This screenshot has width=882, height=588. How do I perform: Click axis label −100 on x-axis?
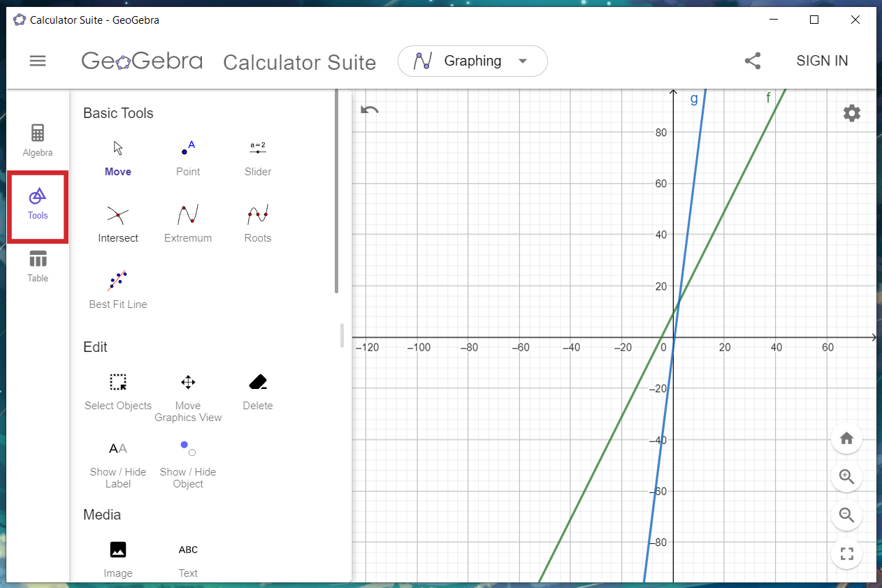coord(418,348)
